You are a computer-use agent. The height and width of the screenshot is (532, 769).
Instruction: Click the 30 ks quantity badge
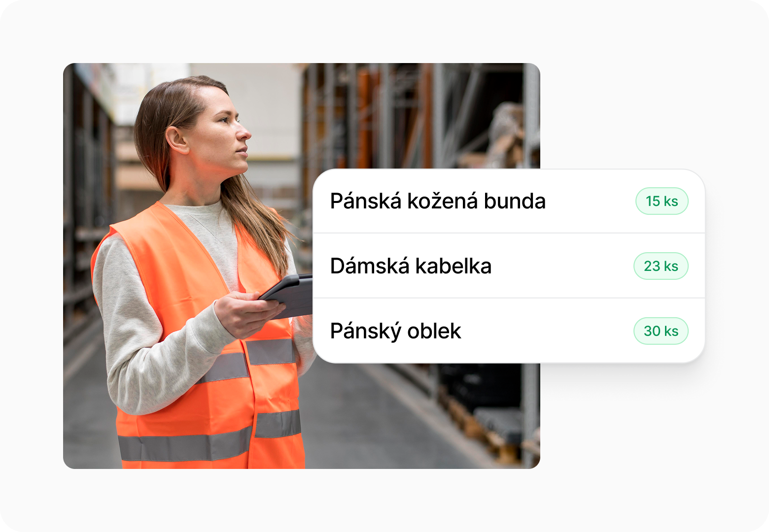pos(661,331)
